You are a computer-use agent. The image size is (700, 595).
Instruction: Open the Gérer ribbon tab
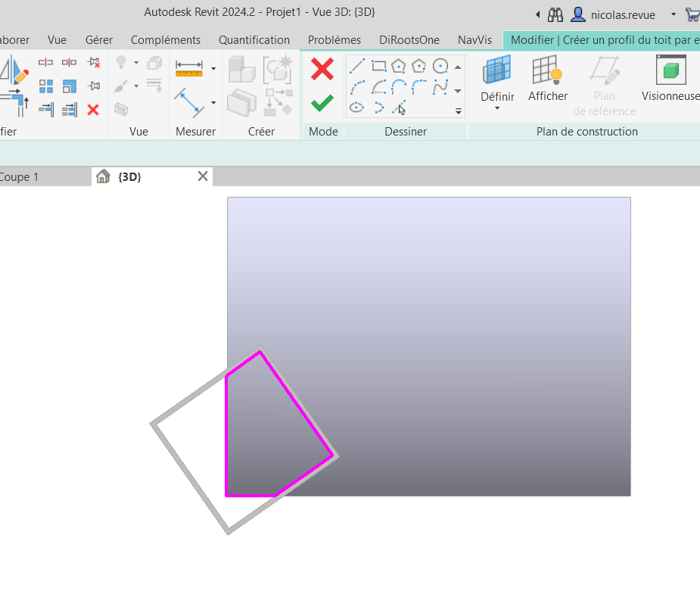click(98, 40)
